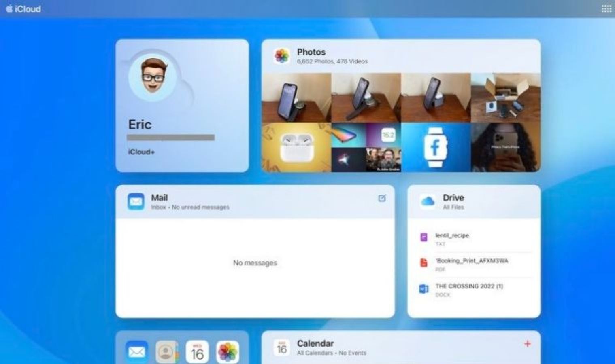Image resolution: width=615 pixels, height=364 pixels.
Task: Click the red PDF file icon
Action: coord(423,262)
